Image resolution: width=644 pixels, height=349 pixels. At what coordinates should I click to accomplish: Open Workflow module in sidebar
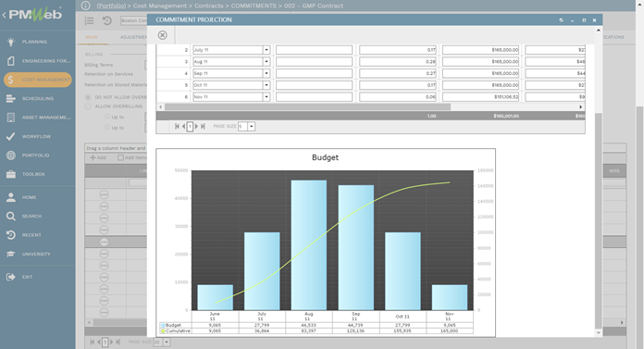[37, 136]
